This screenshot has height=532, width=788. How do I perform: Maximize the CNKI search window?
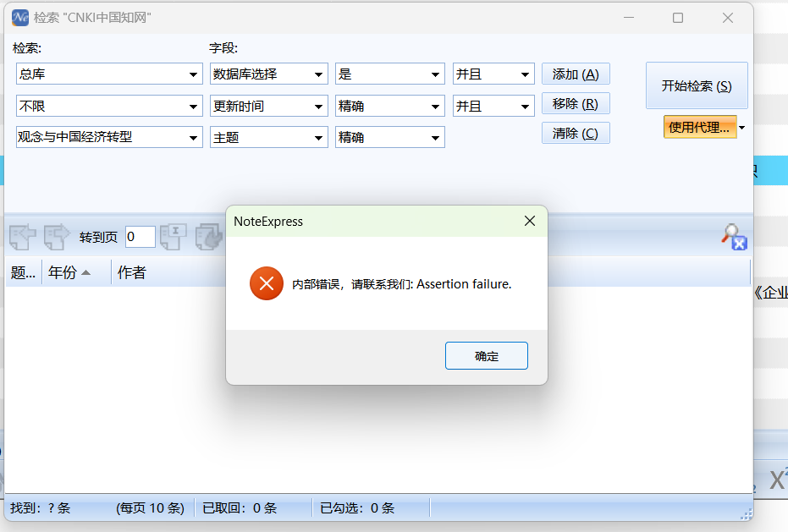click(x=678, y=18)
